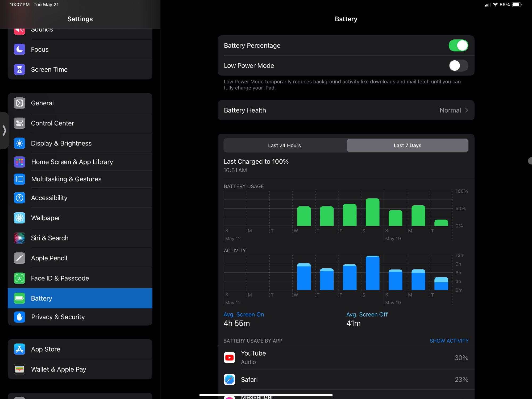
Task: Tap the Screen Time hourglass icon
Action: tap(19, 69)
